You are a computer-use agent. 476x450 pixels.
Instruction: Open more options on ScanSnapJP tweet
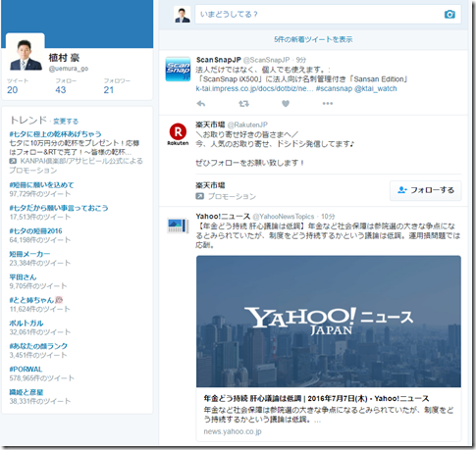coord(328,104)
